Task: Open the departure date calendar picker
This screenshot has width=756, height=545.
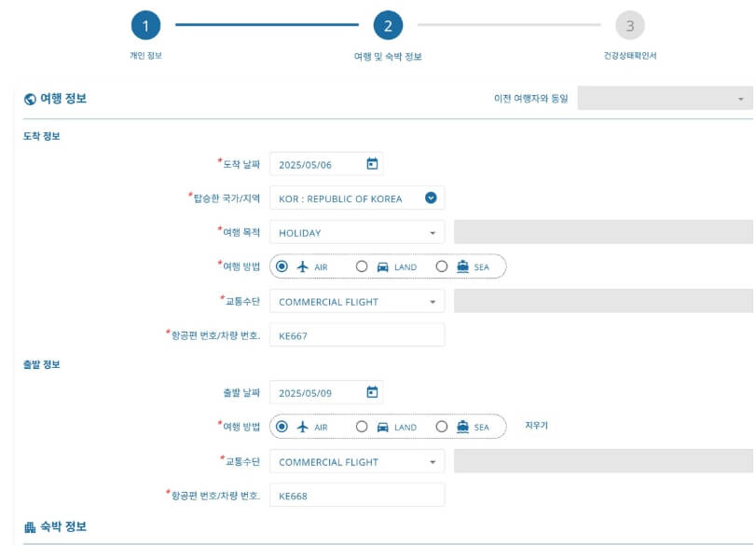Action: click(372, 392)
